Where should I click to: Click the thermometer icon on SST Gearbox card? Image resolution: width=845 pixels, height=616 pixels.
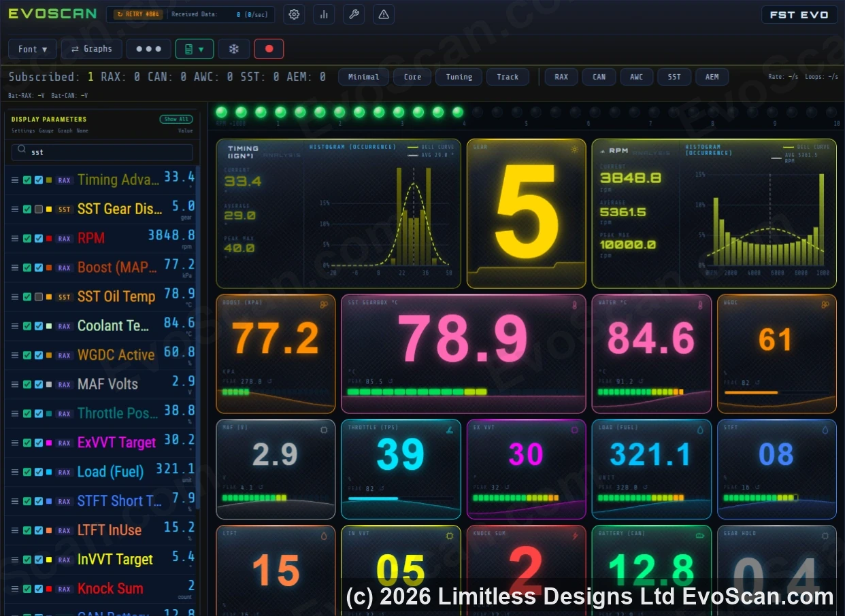coord(575,305)
